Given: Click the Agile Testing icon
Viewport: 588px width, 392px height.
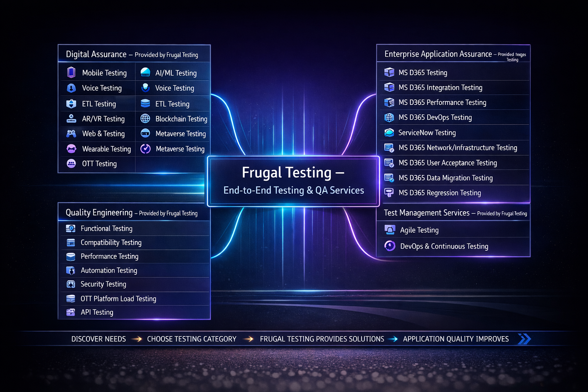Looking at the screenshot, I should [x=390, y=230].
